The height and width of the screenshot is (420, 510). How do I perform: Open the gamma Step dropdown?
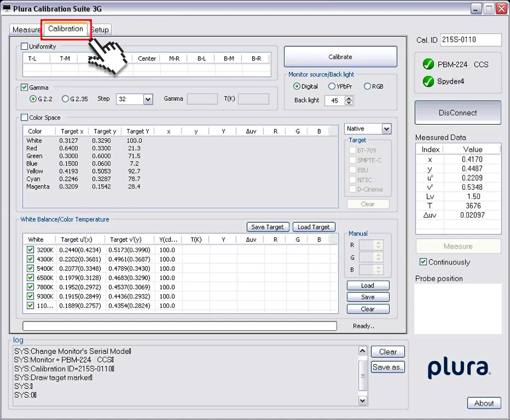[x=147, y=99]
